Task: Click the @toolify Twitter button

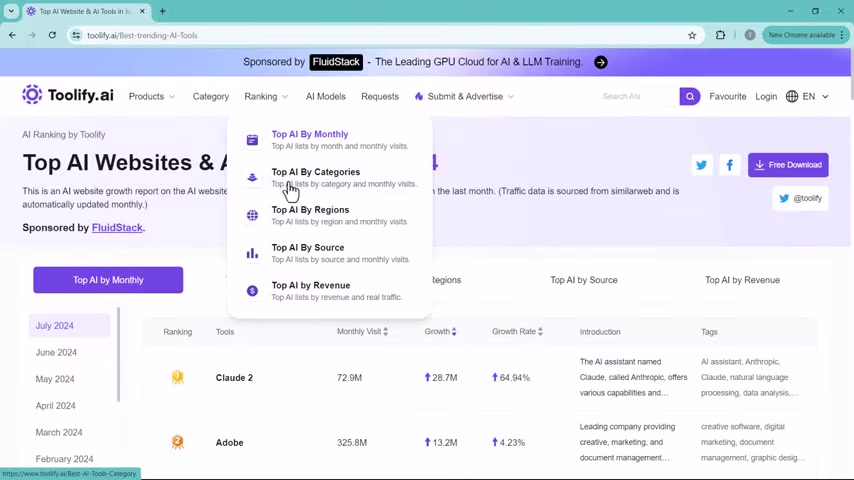Action: (801, 198)
